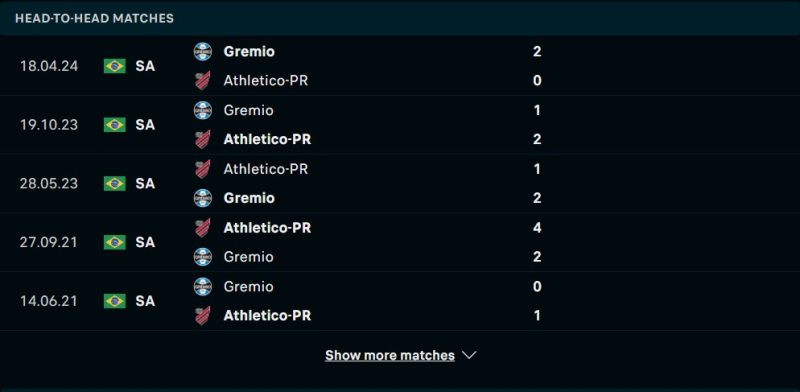Click Athletico-PR crest in 27.09.21 match

(203, 228)
